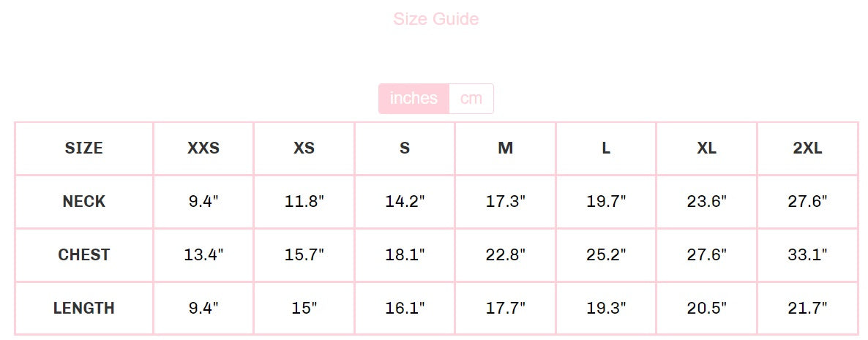Click the 2XL column header
Screen dimensions: 868x340
tap(807, 148)
